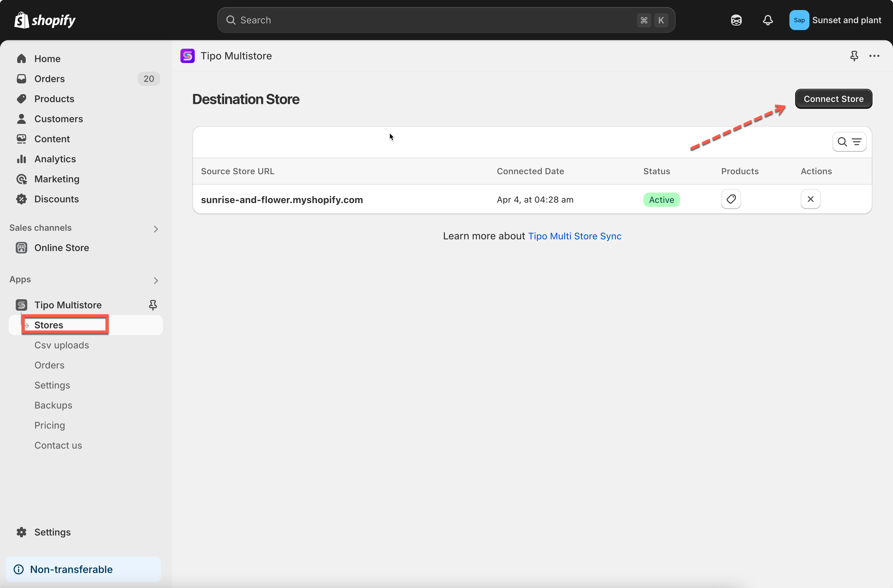Unpin Tipo Multistore in sidebar
Viewport: 893px width, 588px height.
153,305
